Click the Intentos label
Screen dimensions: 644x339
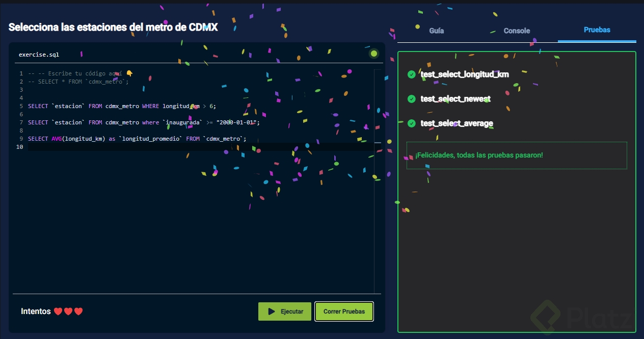(36, 311)
